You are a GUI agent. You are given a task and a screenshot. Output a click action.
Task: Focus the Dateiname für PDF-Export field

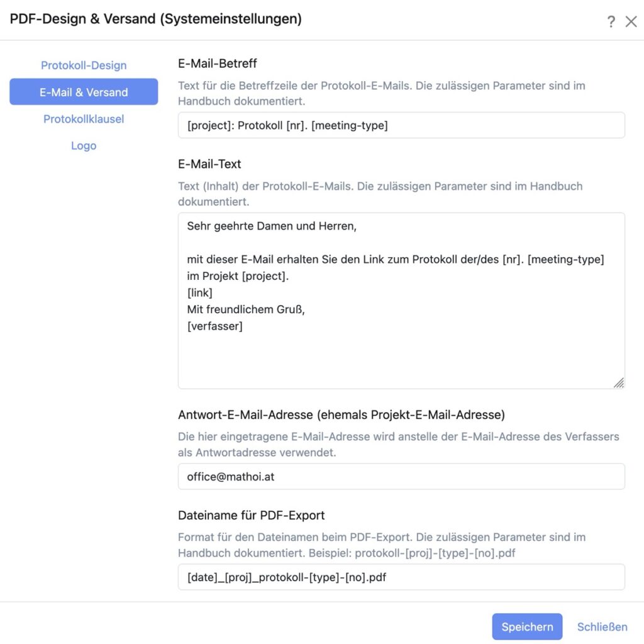(x=401, y=577)
